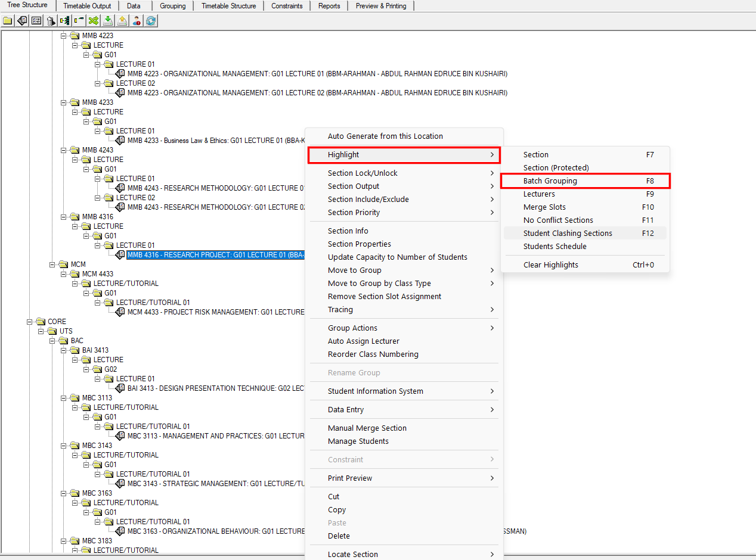
Task: Click the user with red alert icon
Action: 137,21
